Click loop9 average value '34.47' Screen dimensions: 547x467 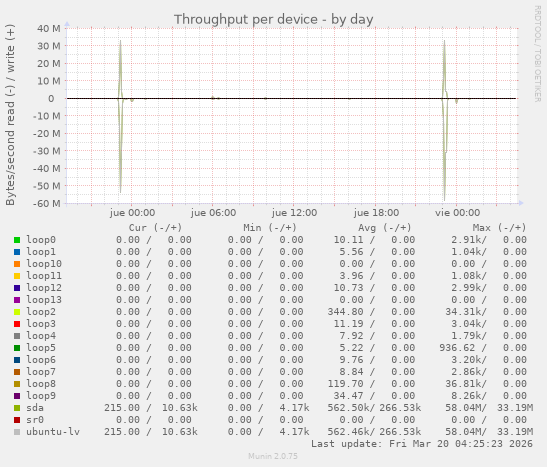(349, 396)
